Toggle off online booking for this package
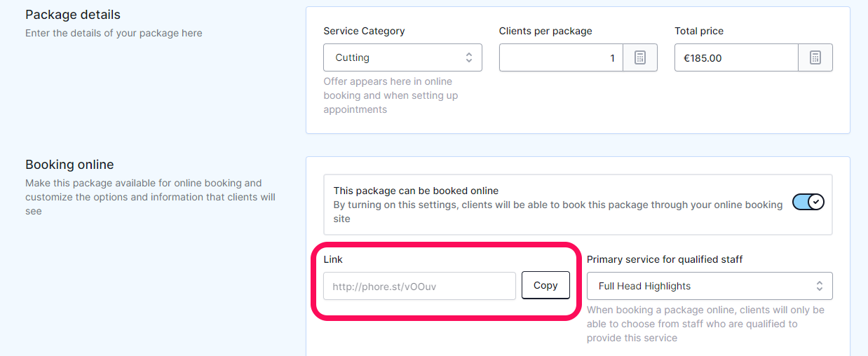Screen dimensions: 868x356 click(808, 202)
